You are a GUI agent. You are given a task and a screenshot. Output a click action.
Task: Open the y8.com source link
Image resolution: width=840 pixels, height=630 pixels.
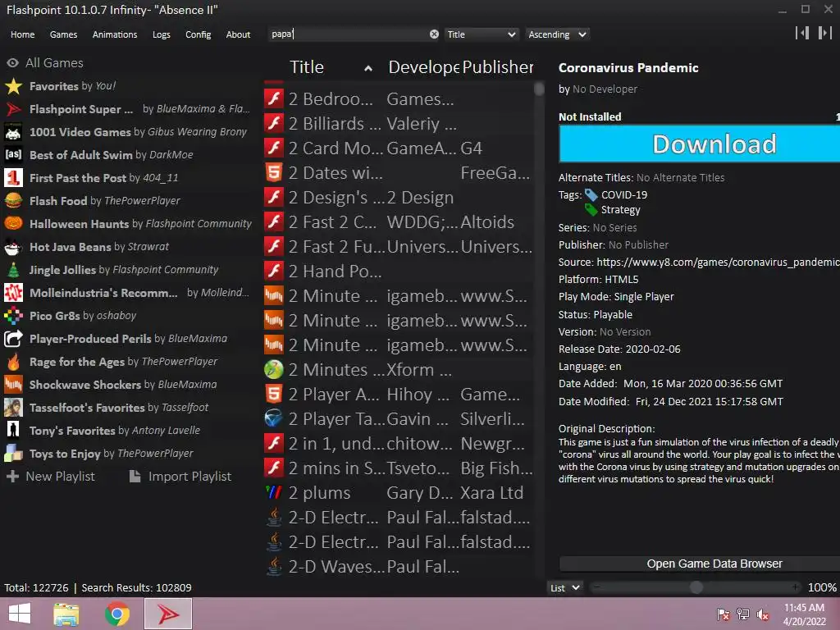pos(718,262)
